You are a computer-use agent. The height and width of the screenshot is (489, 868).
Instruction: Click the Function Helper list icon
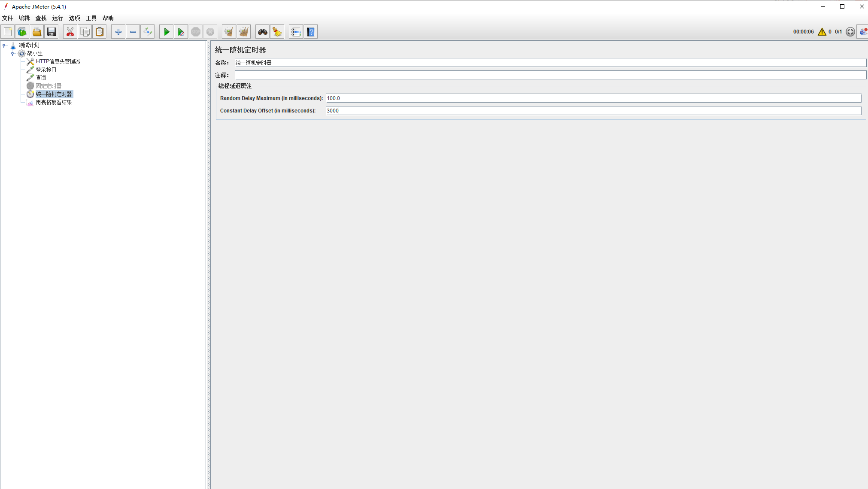click(296, 32)
